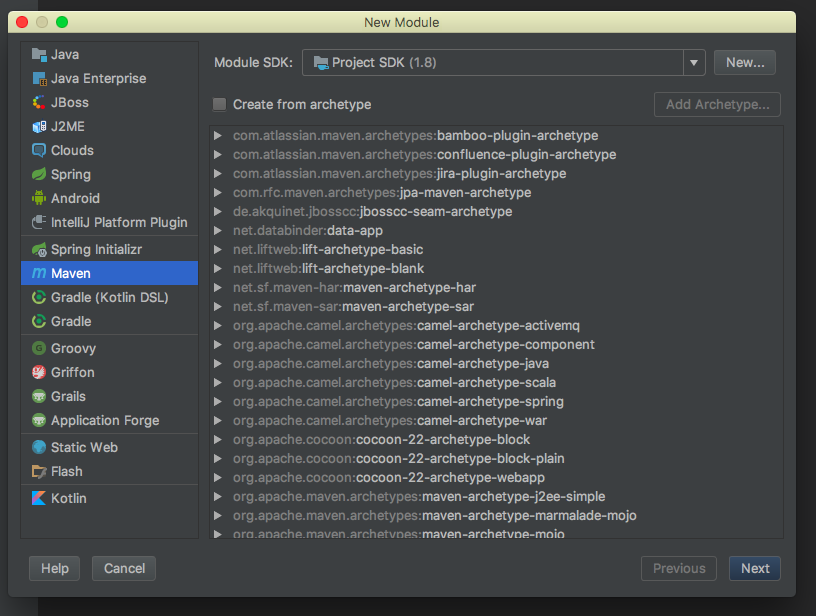
Task: Select Gradle (Kotlin DSL) label
Action: (110, 297)
